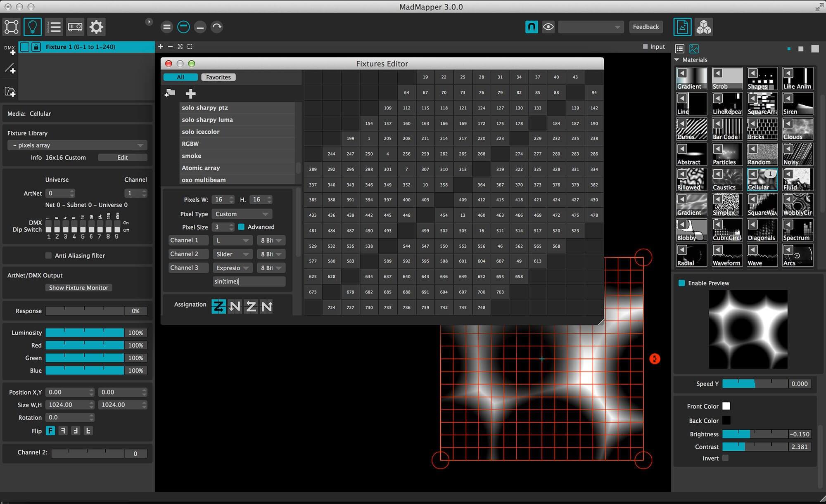This screenshot has height=504, width=826.
Task: Open Channel 3 Expresio type dropdown
Action: click(232, 268)
